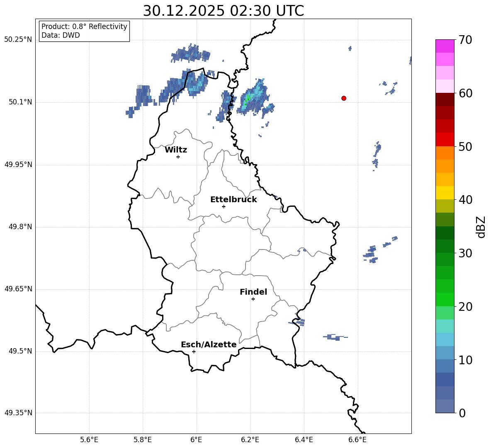491x448 pixels.
Task: Click the 5.8°E longitude label
Action: (143, 440)
